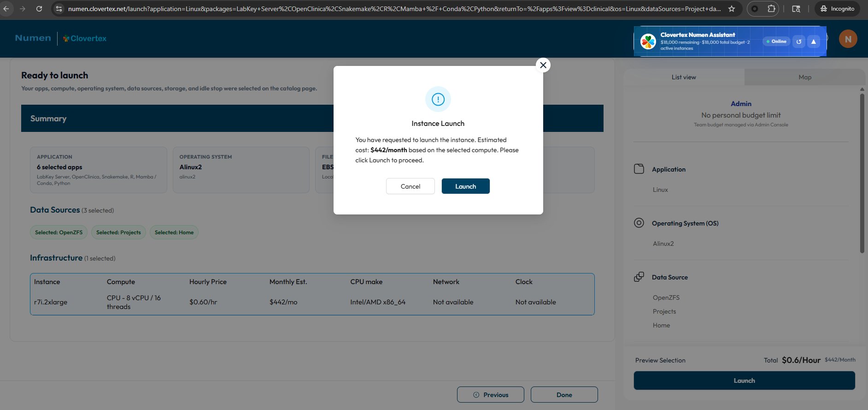
Task: Click the gear extension icon in toolbar
Action: (755, 9)
